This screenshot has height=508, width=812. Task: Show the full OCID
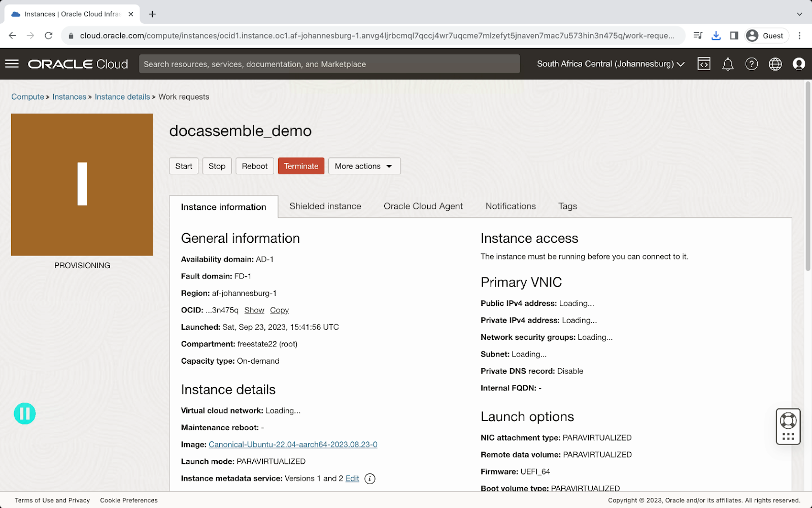tap(254, 310)
